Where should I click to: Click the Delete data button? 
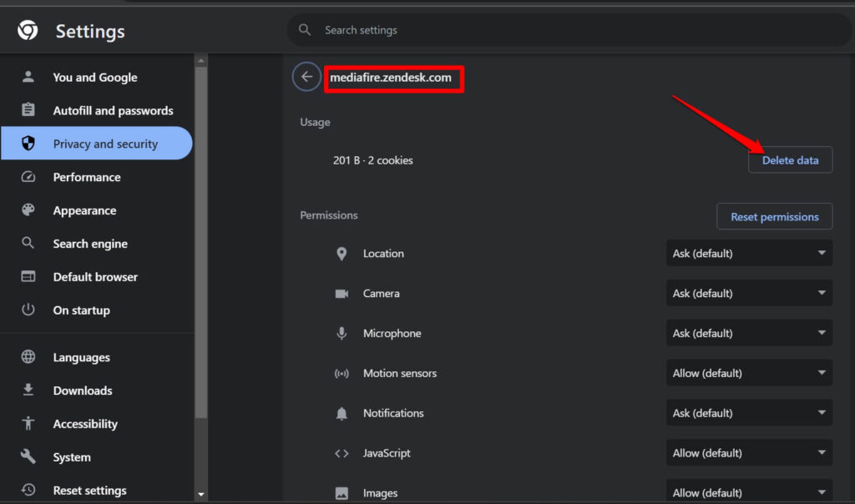790,159
